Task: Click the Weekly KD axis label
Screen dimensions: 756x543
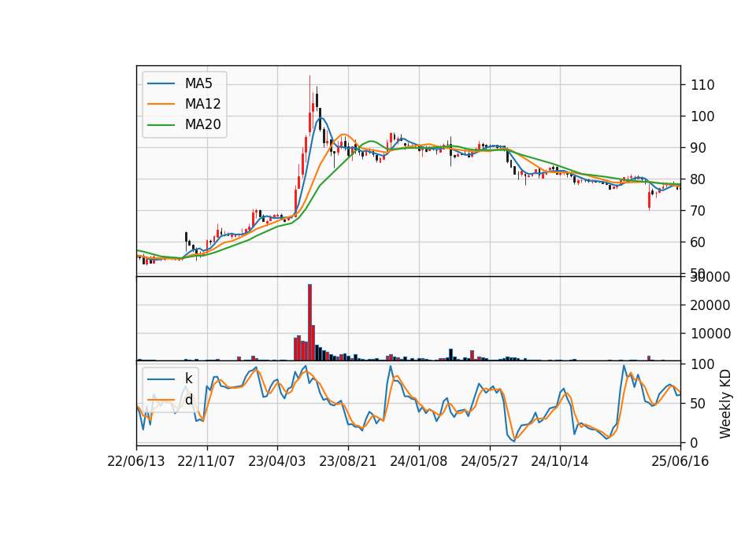Action: tap(724, 404)
